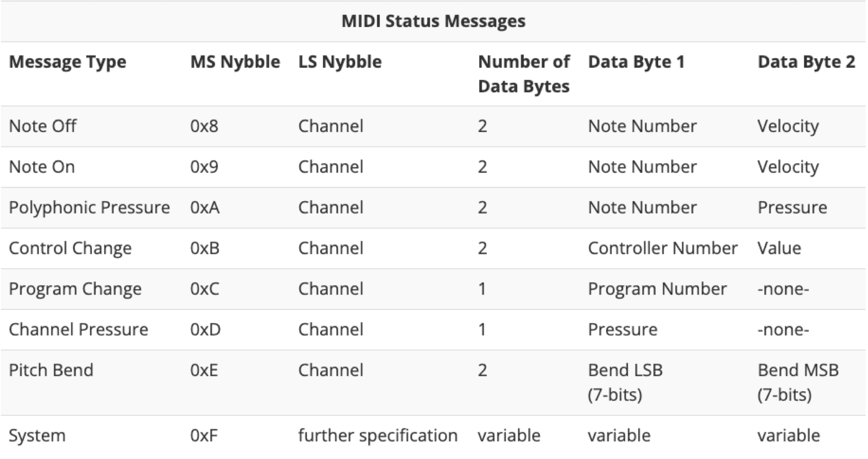Click the Program Number cell

[x=657, y=289]
